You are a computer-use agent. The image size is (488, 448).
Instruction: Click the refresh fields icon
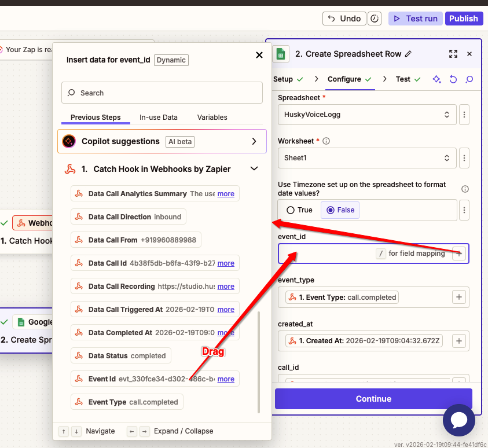point(453,79)
